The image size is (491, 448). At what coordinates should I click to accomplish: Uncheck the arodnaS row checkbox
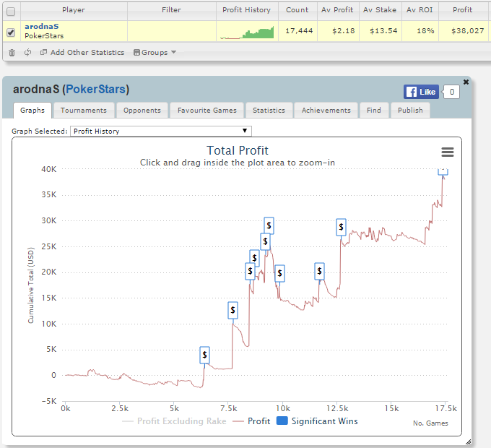(x=11, y=33)
